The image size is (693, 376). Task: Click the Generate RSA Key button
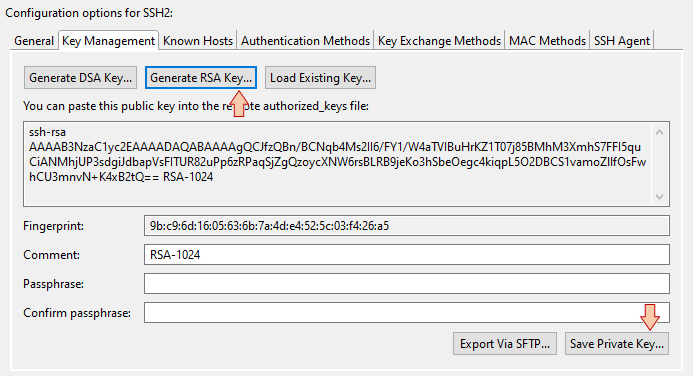coord(201,78)
